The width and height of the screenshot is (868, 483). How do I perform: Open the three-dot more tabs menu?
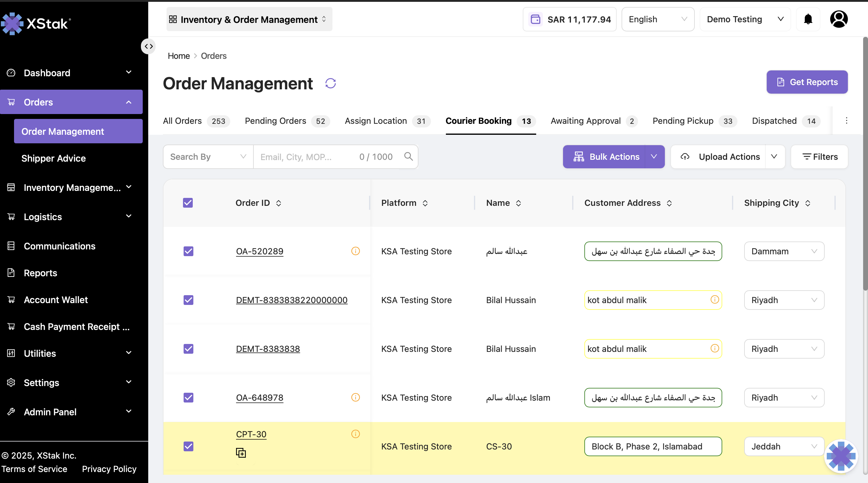click(x=846, y=120)
